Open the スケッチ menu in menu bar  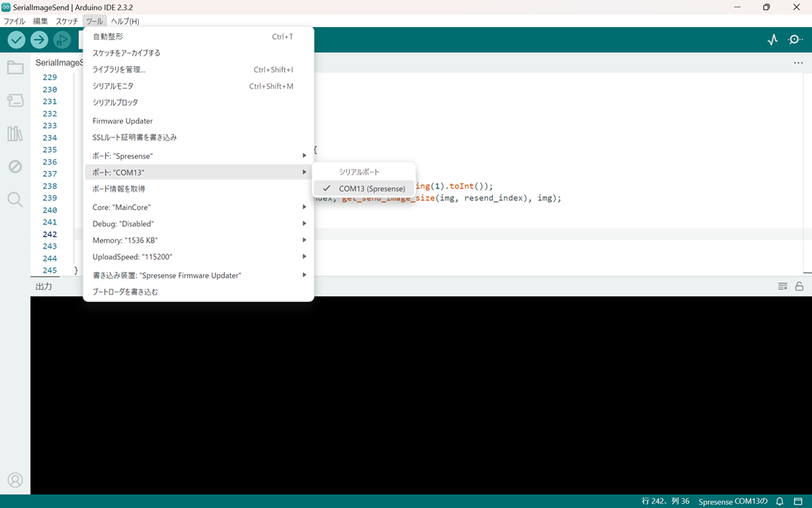pos(66,21)
